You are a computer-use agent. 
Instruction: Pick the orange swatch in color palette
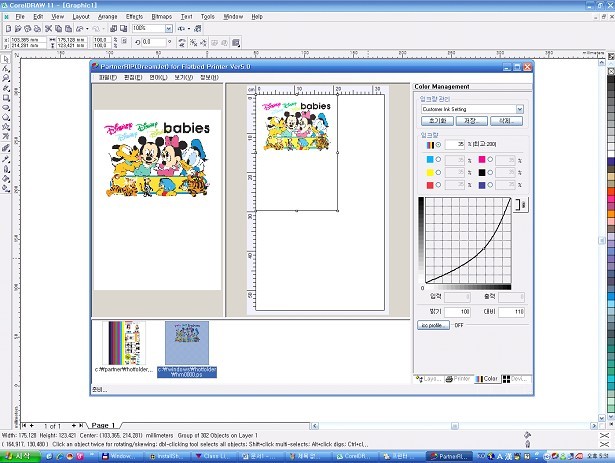tap(611, 215)
